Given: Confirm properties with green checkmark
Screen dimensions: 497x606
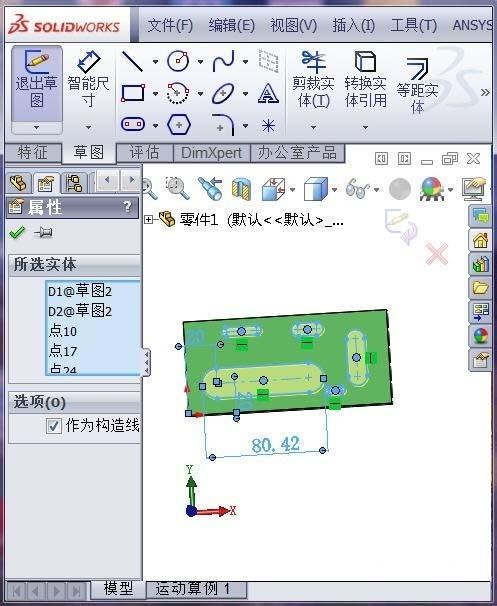Looking at the screenshot, I should 17,232.
